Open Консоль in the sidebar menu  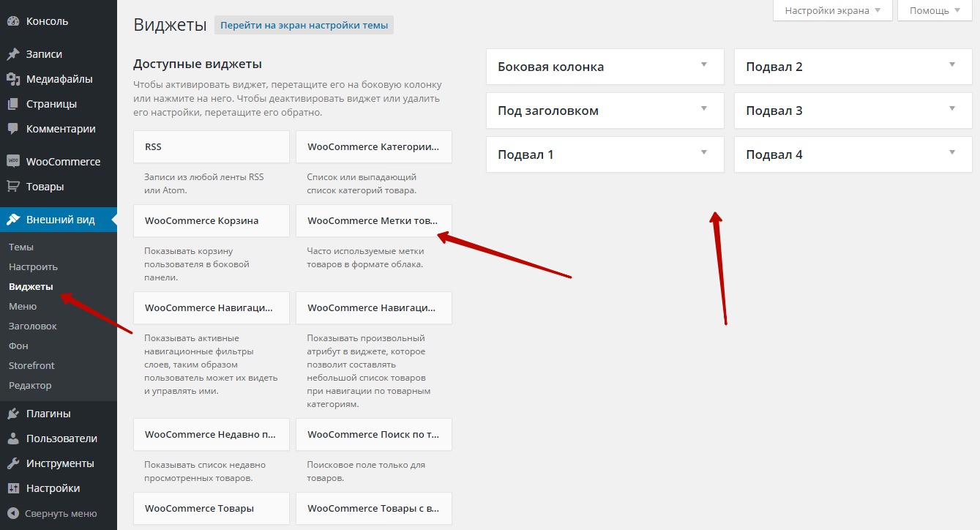tap(59, 21)
